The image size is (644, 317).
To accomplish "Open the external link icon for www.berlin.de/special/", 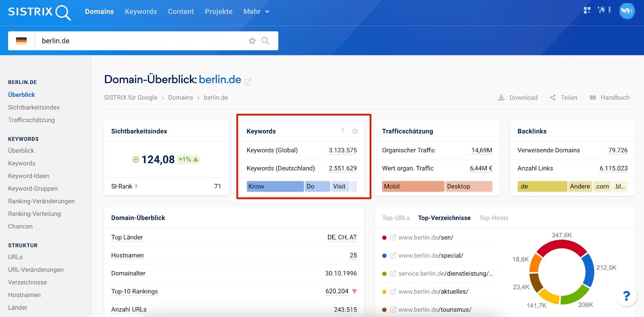I will tap(393, 256).
